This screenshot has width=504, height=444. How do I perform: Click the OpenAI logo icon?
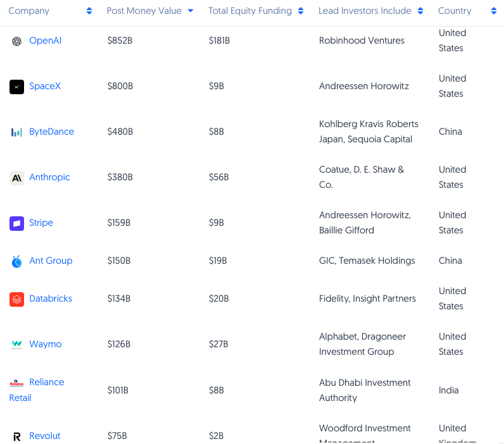pyautogui.click(x=16, y=41)
